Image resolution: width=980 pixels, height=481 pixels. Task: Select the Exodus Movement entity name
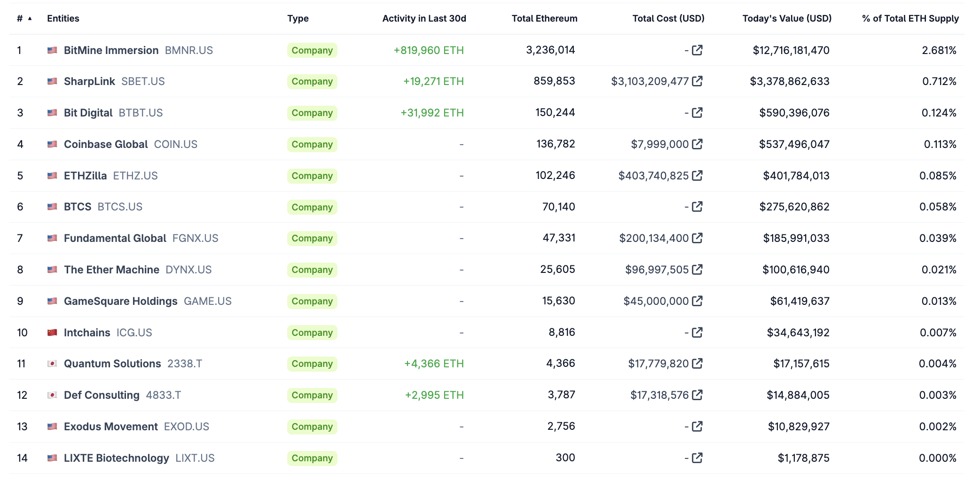pos(111,427)
